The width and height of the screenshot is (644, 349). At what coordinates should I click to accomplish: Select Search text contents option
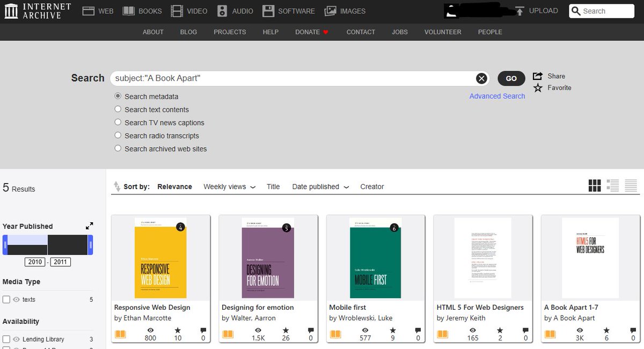tap(118, 109)
